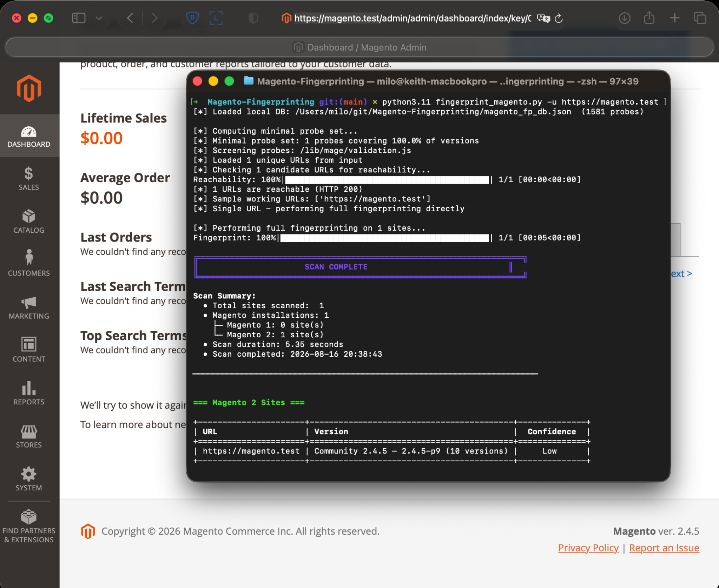Click the bracket-shaped extension icon in the toolbar
719x588 pixels.
tap(216, 18)
